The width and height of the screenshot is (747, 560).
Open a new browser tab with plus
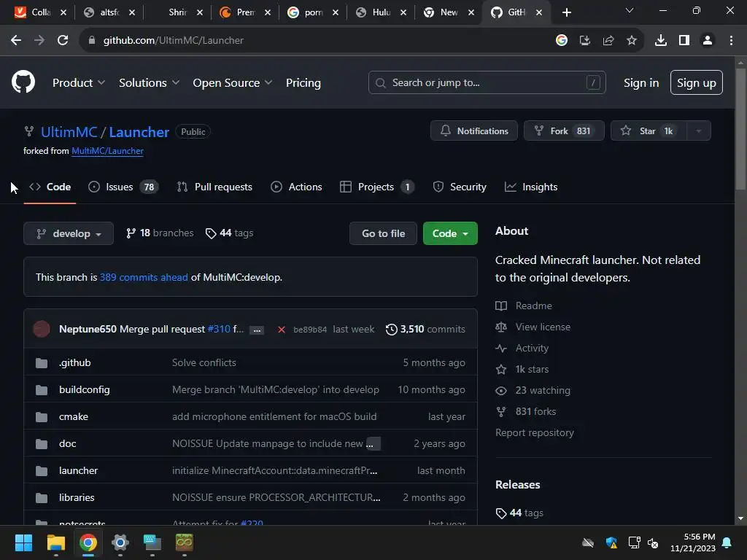tap(566, 12)
